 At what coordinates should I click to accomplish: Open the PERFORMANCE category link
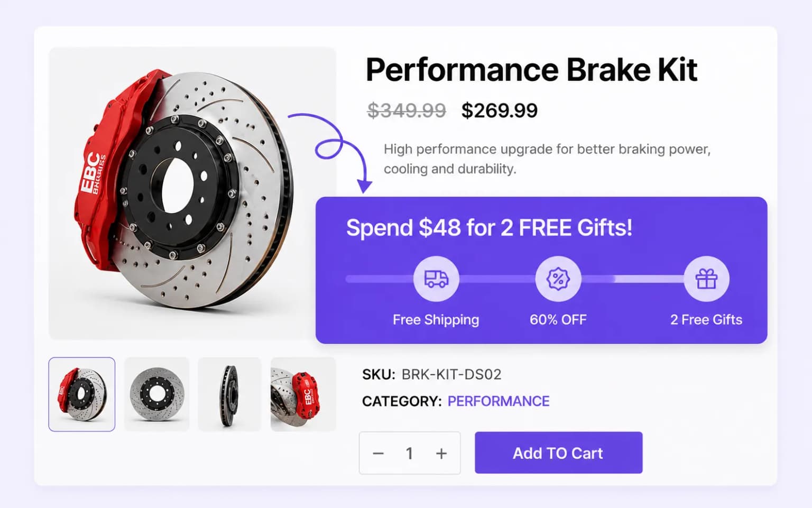click(x=499, y=401)
